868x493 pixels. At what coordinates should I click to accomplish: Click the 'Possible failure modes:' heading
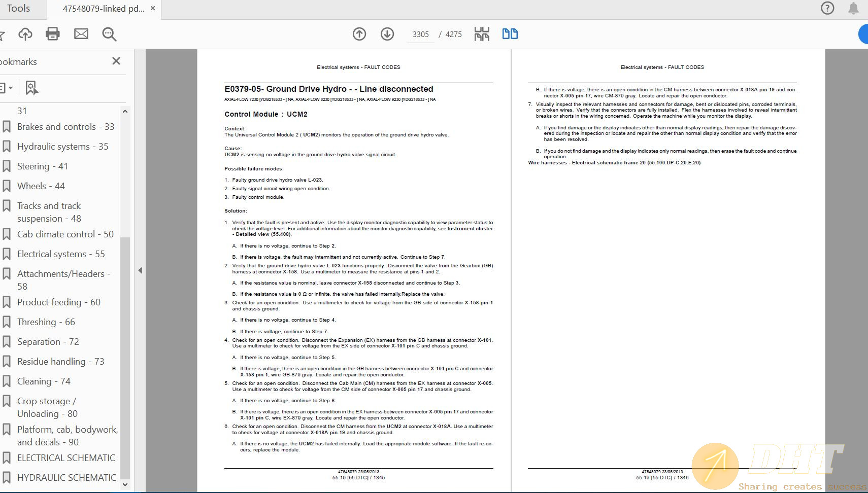(254, 169)
